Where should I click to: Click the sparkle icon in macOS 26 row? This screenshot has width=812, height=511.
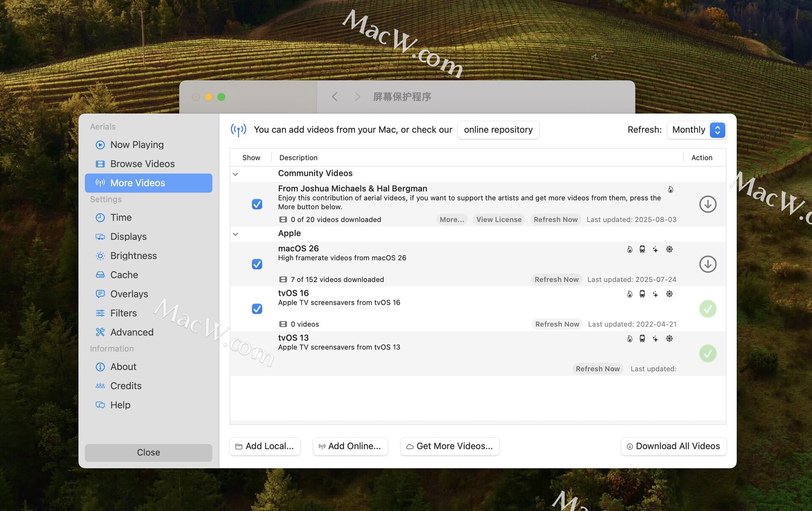tap(655, 249)
